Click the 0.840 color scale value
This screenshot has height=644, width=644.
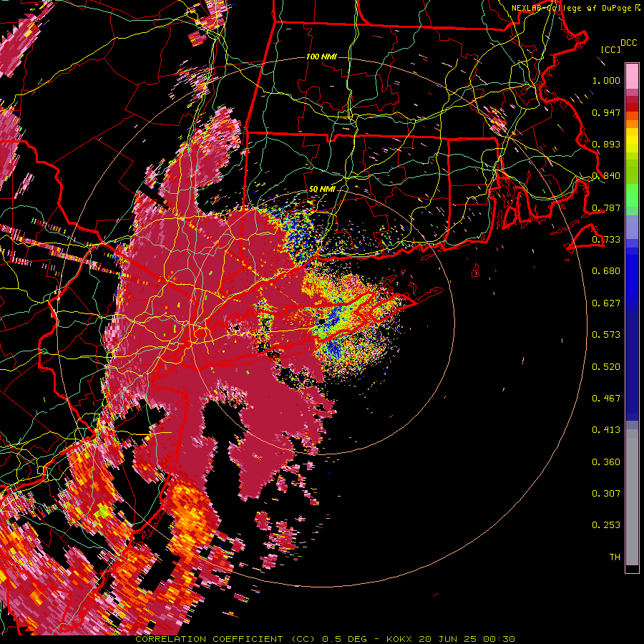tap(606, 176)
